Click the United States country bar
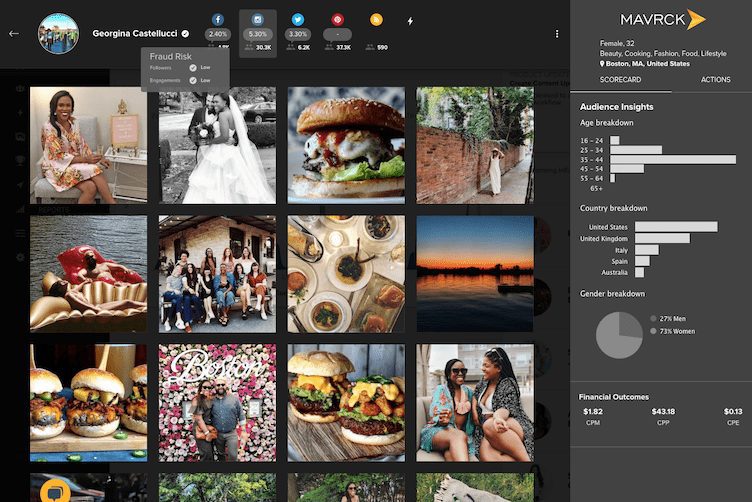Image resolution: width=752 pixels, height=502 pixels. click(676, 227)
